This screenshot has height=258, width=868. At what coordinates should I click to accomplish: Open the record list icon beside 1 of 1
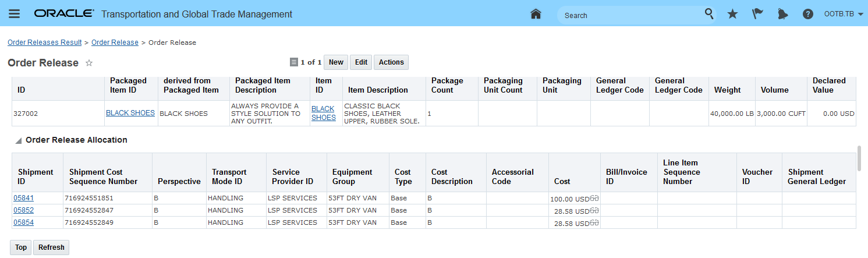click(294, 62)
